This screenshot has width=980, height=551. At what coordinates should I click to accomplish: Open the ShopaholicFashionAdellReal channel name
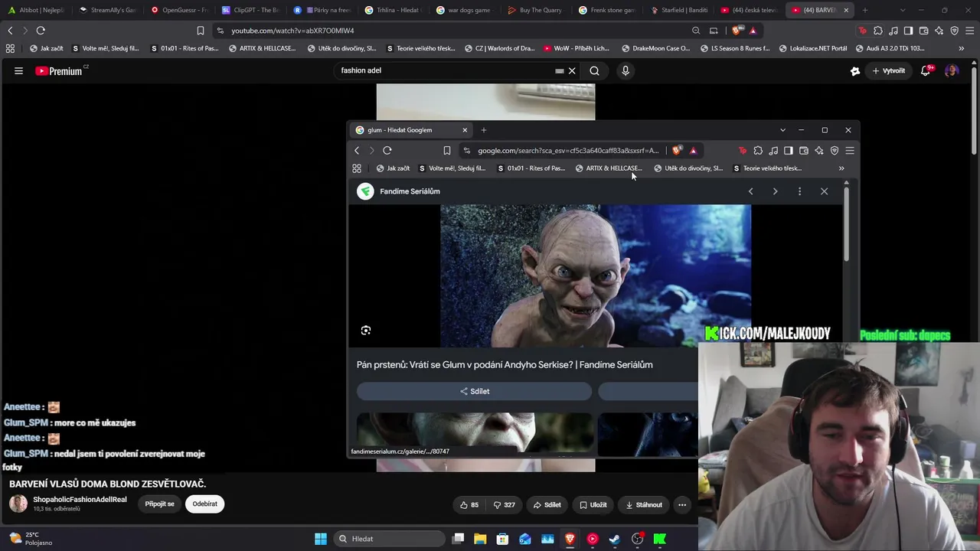click(80, 500)
